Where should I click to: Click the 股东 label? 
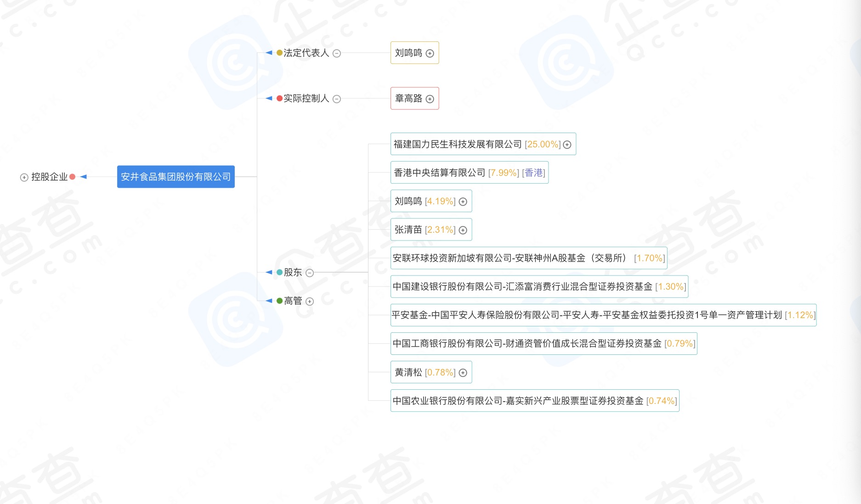coord(293,272)
